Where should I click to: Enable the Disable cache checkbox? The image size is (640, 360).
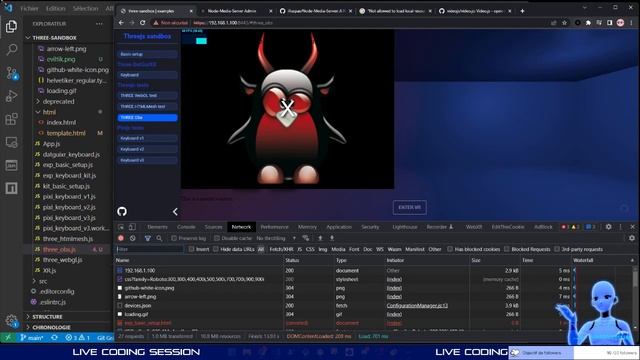217,238
